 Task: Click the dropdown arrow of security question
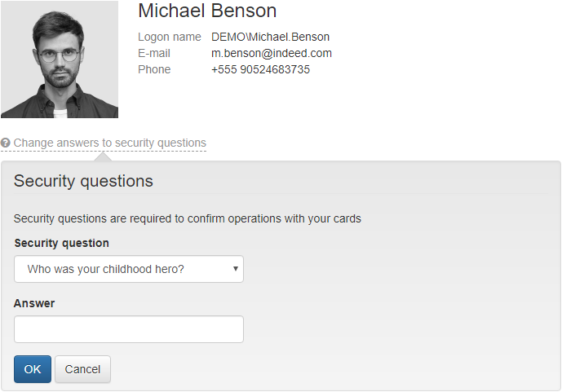[235, 268]
